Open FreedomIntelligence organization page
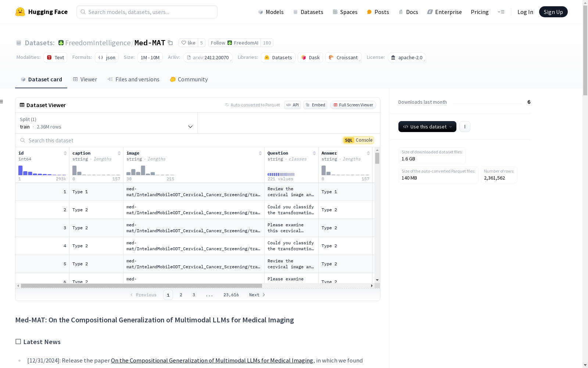This screenshot has width=588, height=368. point(97,43)
